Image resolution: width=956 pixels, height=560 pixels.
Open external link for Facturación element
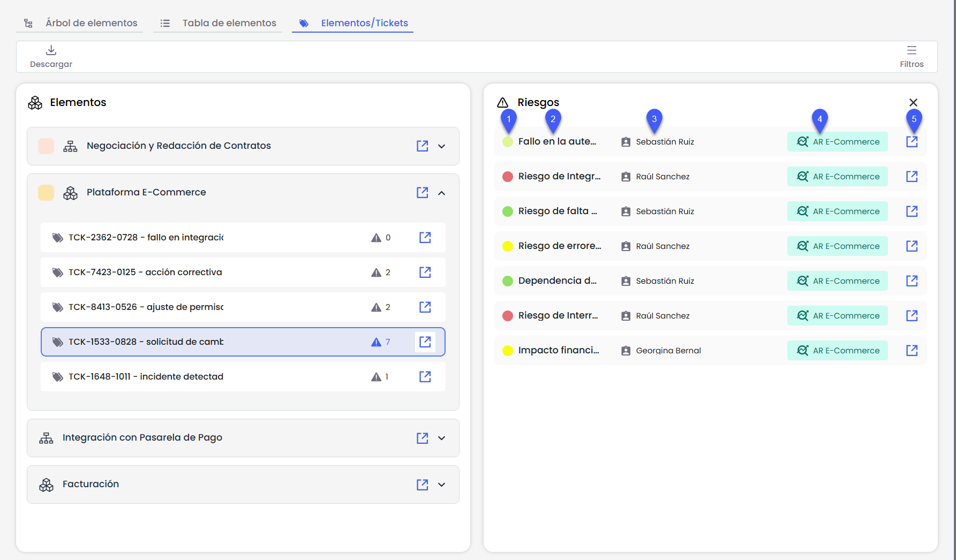tap(422, 485)
